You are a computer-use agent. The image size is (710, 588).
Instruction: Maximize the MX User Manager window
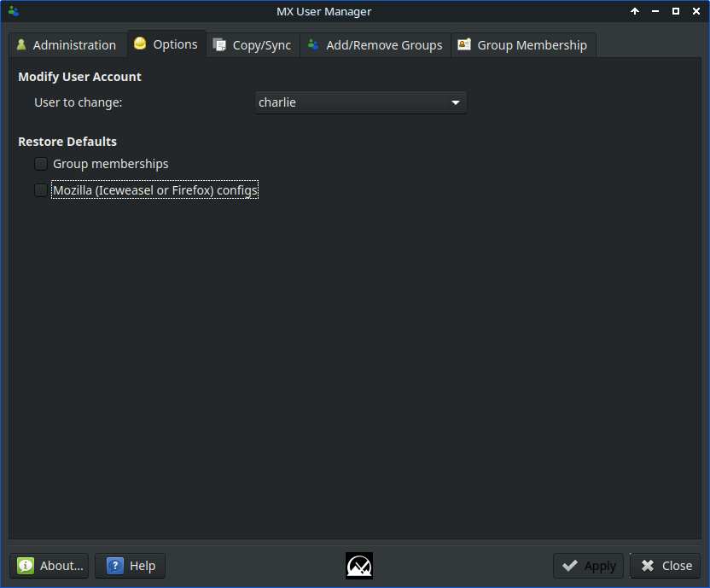point(676,11)
